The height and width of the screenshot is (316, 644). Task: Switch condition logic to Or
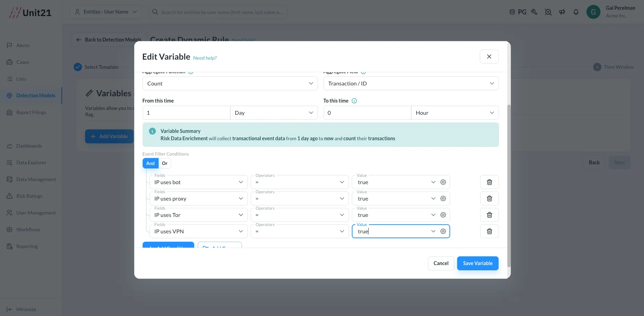165,163
